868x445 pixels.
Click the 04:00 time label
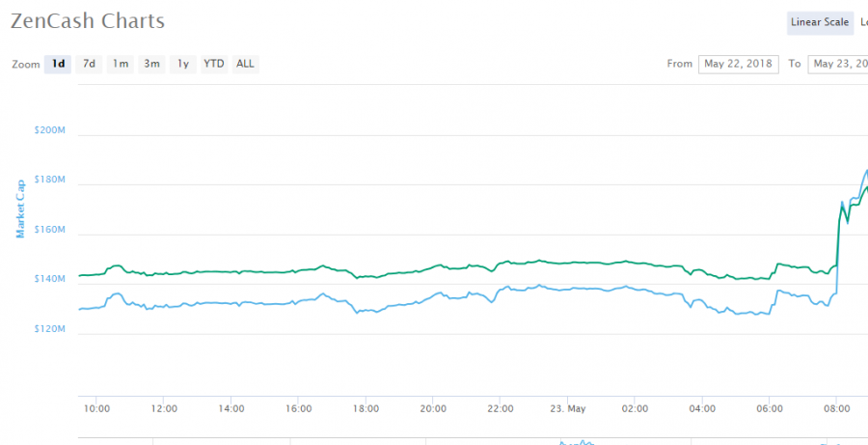pos(702,409)
